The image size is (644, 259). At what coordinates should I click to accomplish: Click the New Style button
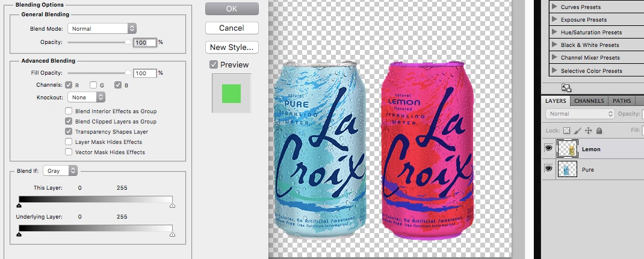[232, 47]
